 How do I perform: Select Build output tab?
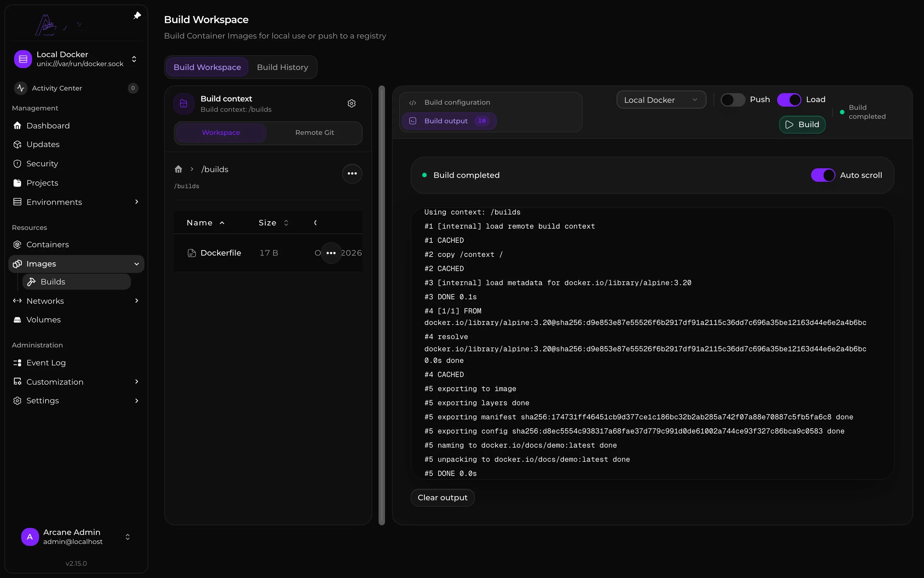tap(449, 121)
